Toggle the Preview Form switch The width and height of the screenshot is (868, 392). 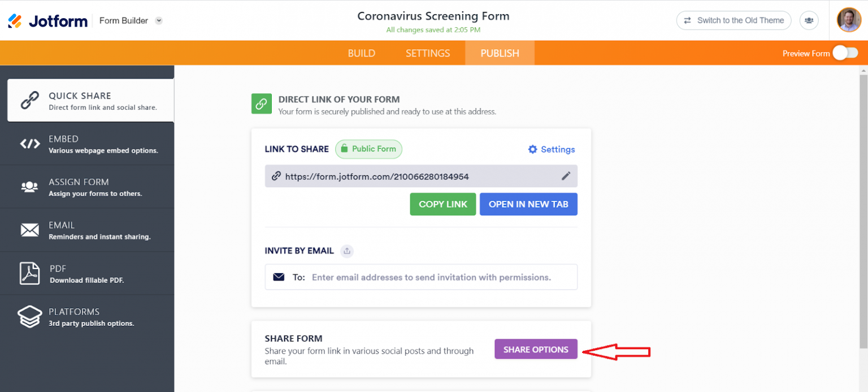[845, 53]
